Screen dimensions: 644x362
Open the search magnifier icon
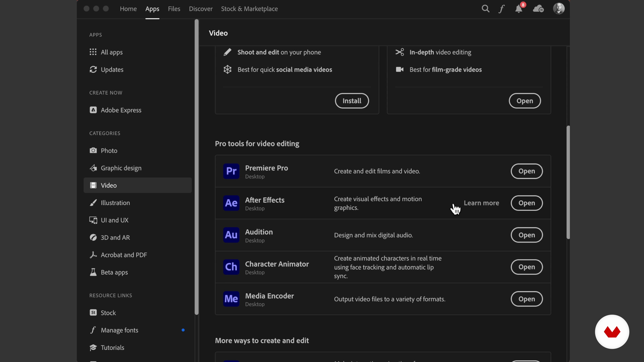[x=485, y=9]
